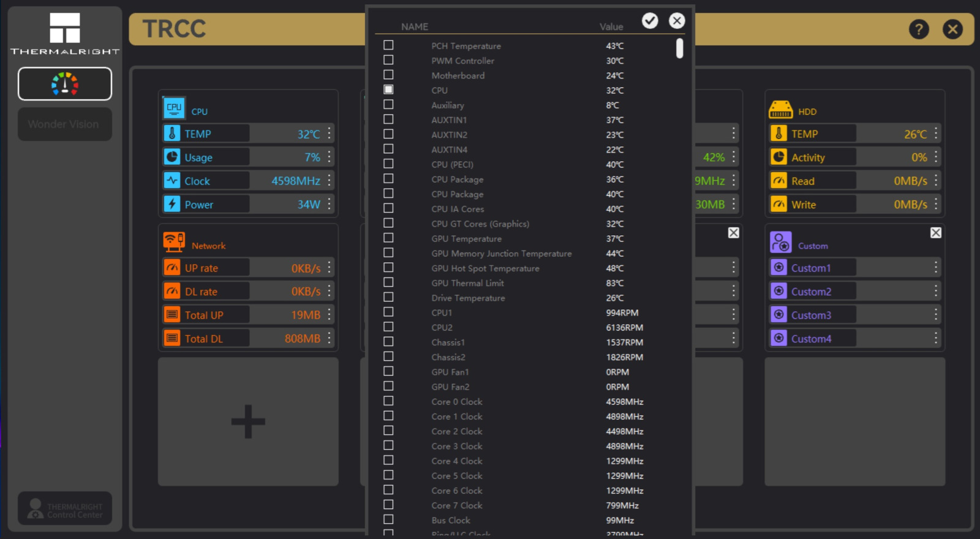The image size is (980, 539).
Task: Click the help question mark icon
Action: point(919,29)
